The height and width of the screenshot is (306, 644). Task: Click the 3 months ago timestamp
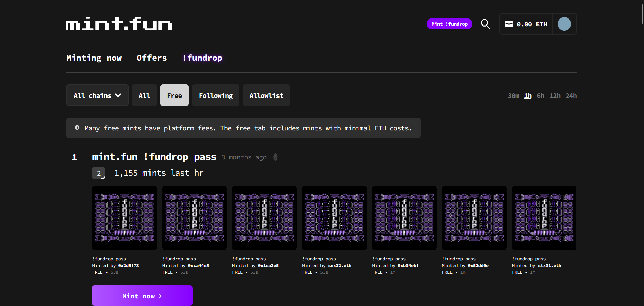[x=244, y=157]
